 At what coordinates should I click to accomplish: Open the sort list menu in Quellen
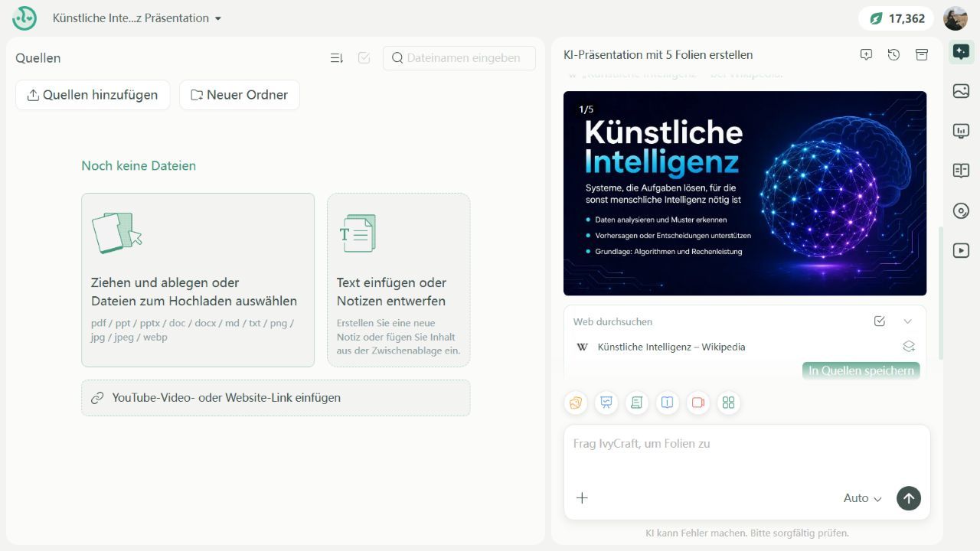tap(336, 58)
